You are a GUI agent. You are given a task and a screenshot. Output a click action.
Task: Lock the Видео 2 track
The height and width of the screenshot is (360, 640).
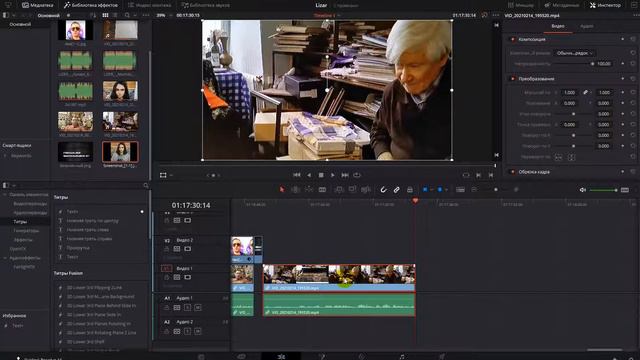point(167,249)
